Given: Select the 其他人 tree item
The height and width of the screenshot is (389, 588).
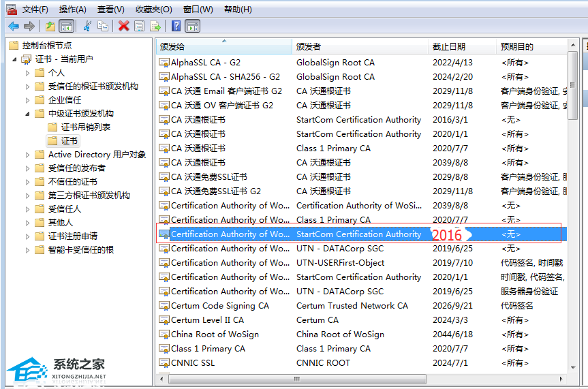Looking at the screenshot, I should [x=61, y=223].
